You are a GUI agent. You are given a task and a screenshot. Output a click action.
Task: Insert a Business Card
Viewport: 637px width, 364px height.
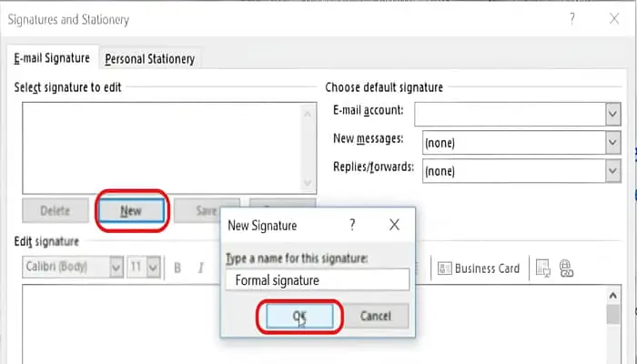click(479, 268)
